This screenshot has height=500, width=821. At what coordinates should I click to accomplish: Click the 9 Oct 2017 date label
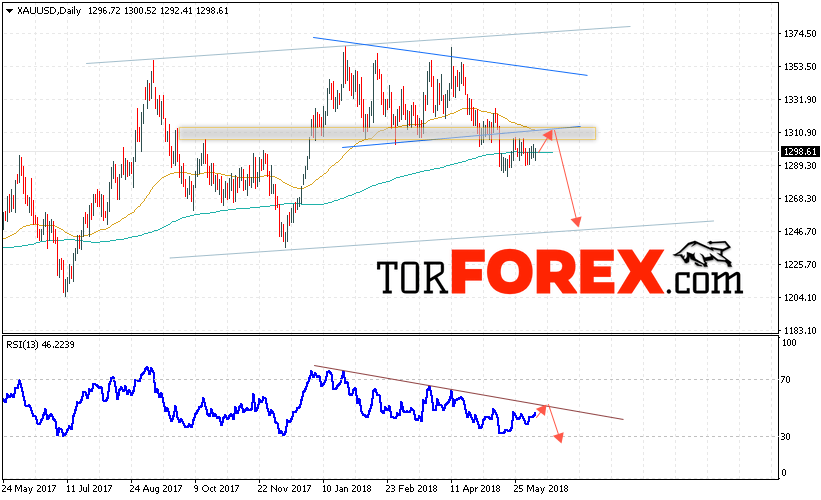(217, 488)
